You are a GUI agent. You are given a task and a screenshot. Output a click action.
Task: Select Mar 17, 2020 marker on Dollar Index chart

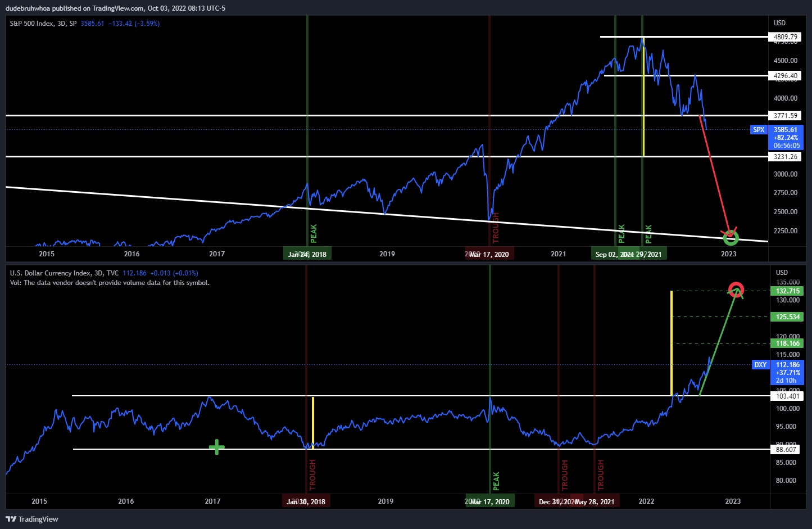(489, 501)
